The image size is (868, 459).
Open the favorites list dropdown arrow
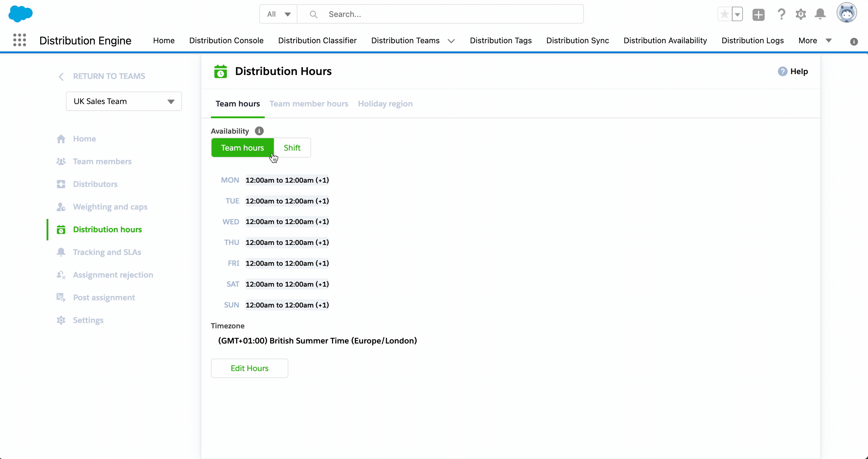738,14
